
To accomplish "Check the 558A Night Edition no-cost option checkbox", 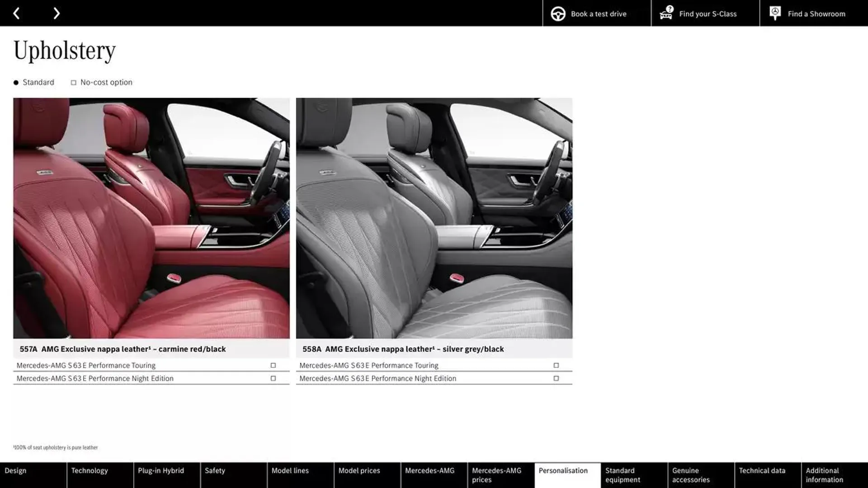I will 555,378.
